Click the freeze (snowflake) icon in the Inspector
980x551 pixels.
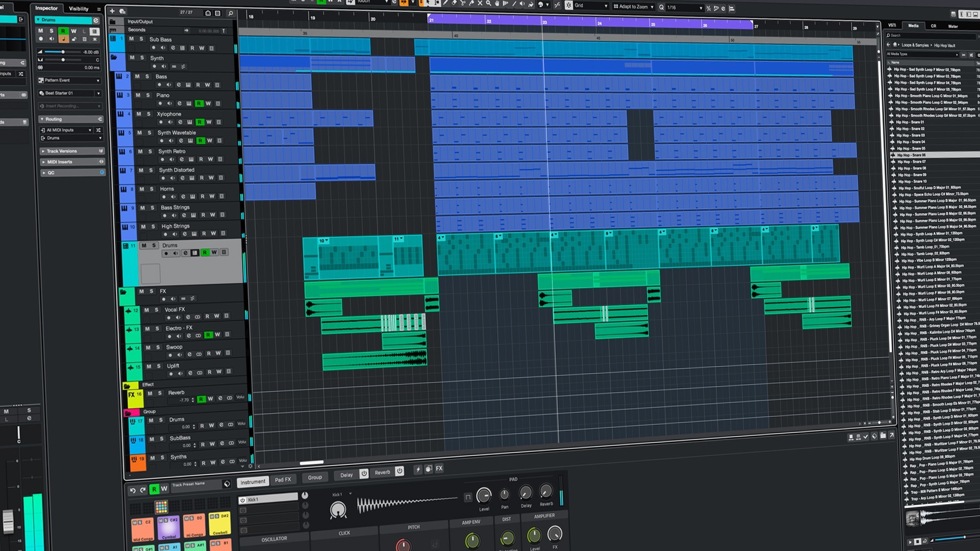pos(94,39)
